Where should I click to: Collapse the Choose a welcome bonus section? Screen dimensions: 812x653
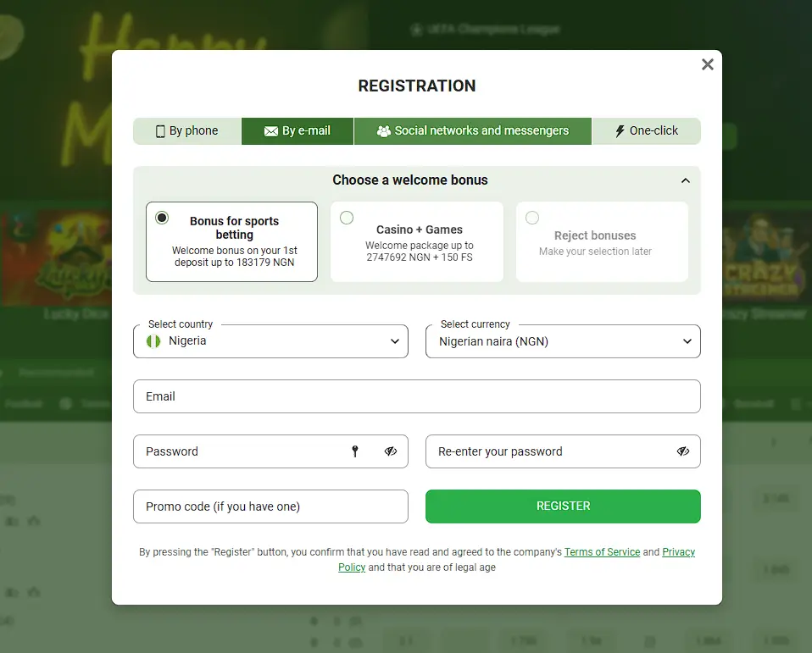tap(686, 180)
